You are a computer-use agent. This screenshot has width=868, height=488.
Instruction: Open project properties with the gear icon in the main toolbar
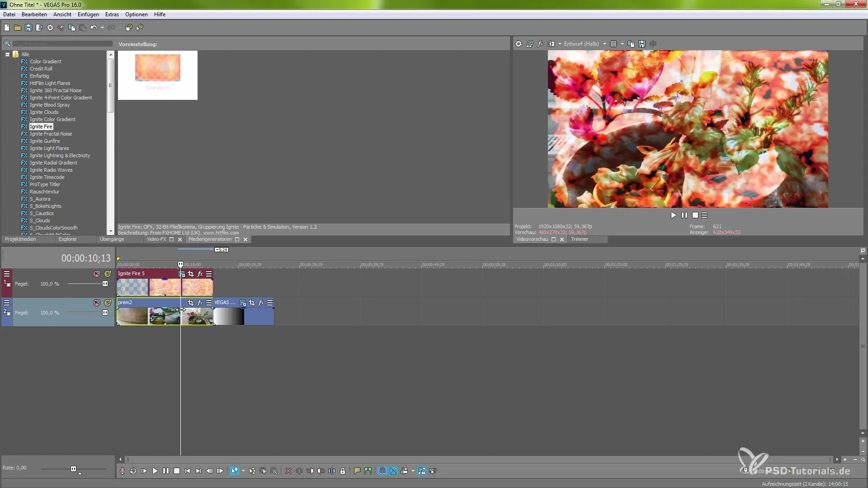tap(50, 28)
